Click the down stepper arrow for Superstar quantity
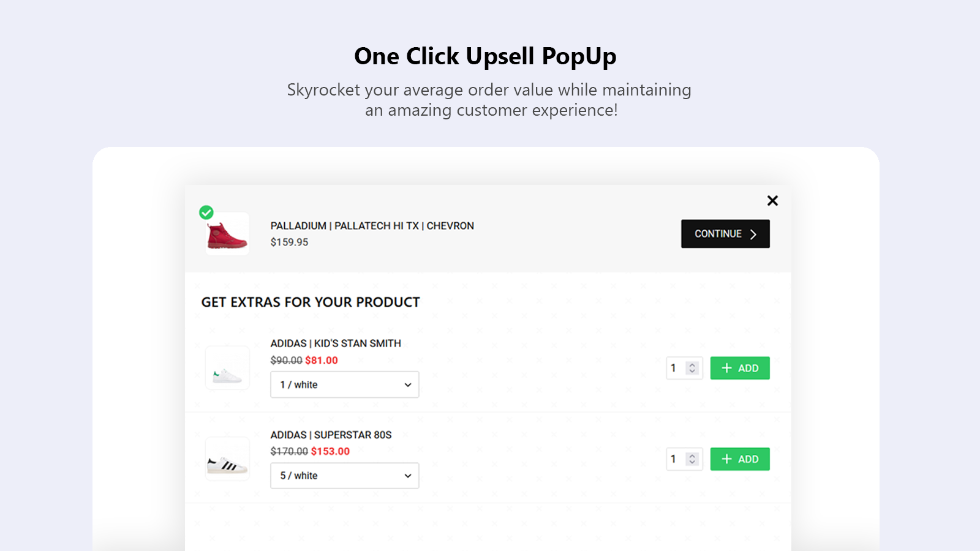 692,462
